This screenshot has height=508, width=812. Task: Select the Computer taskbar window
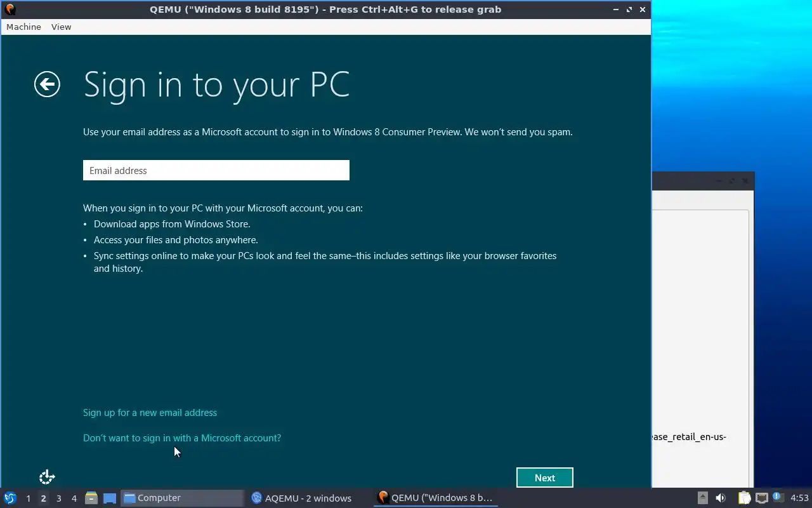coord(182,498)
